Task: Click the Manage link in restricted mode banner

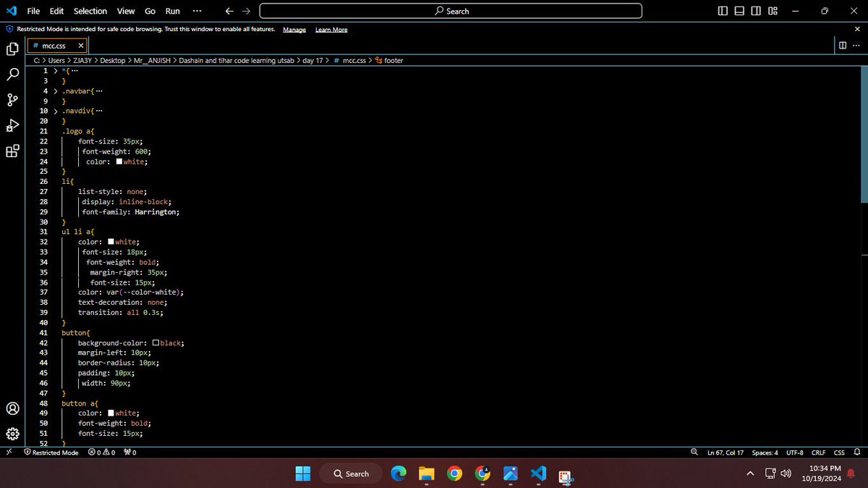Action: 294,30
